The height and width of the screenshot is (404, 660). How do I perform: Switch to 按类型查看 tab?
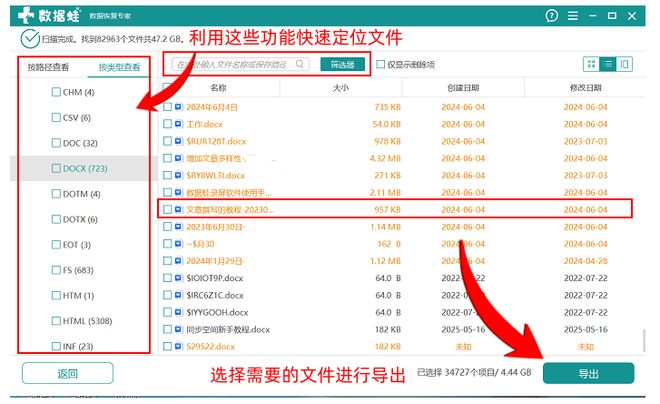pyautogui.click(x=119, y=67)
